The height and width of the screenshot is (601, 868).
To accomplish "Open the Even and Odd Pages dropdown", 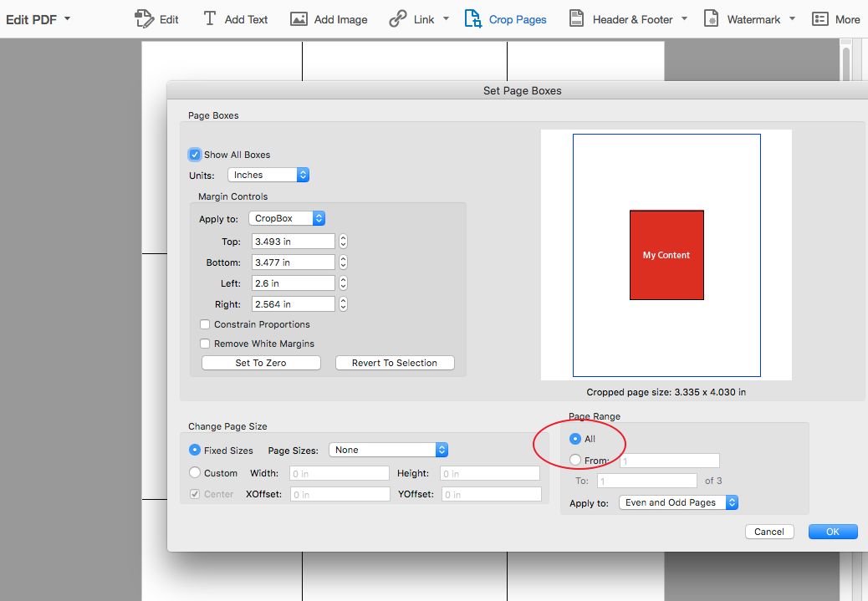I will click(x=678, y=502).
